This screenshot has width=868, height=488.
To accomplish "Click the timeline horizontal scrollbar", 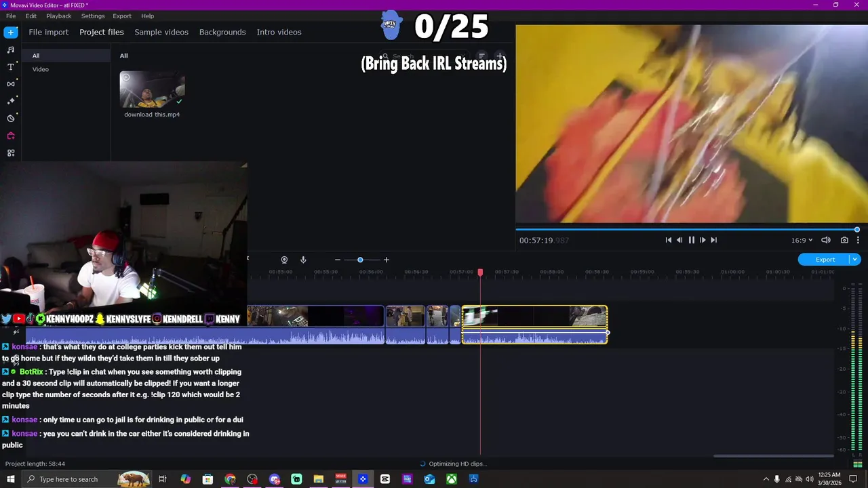I will click(x=773, y=456).
